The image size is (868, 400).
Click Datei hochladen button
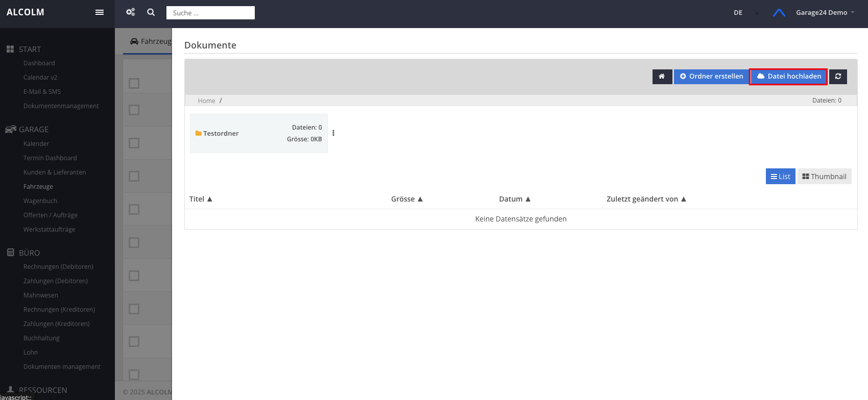pyautogui.click(x=789, y=77)
